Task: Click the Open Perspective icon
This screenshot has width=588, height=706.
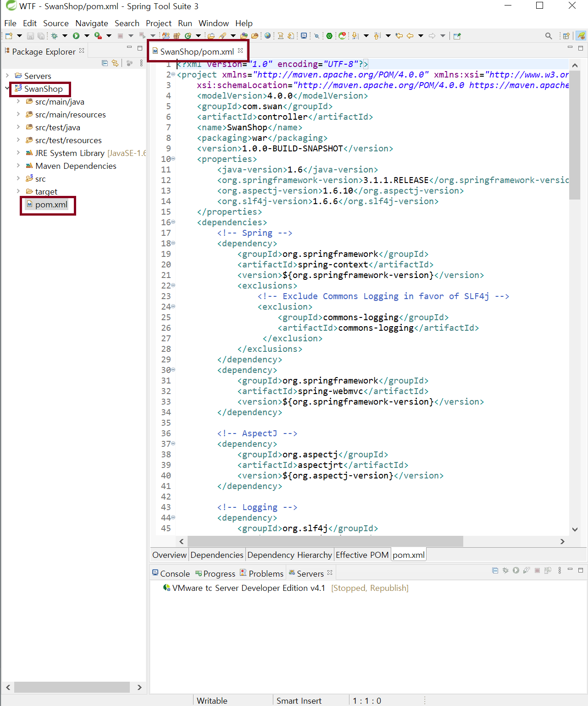Action: 566,36
